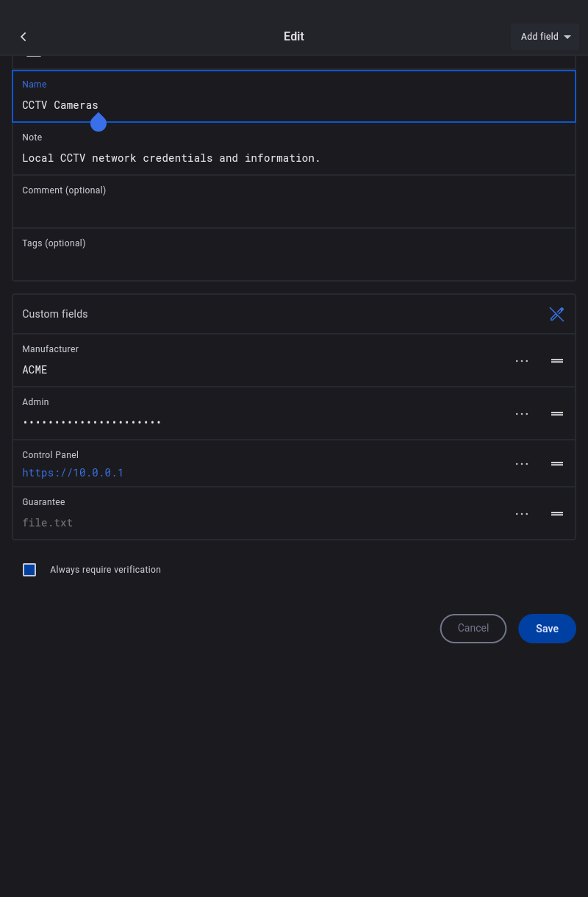This screenshot has width=588, height=897.
Task: Focus the optional Comment field
Action: pyautogui.click(x=294, y=210)
